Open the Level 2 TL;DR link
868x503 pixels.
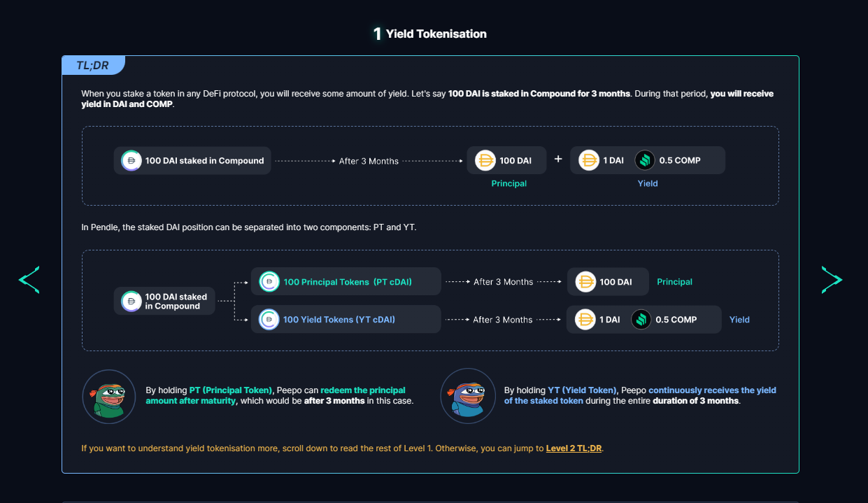(574, 448)
